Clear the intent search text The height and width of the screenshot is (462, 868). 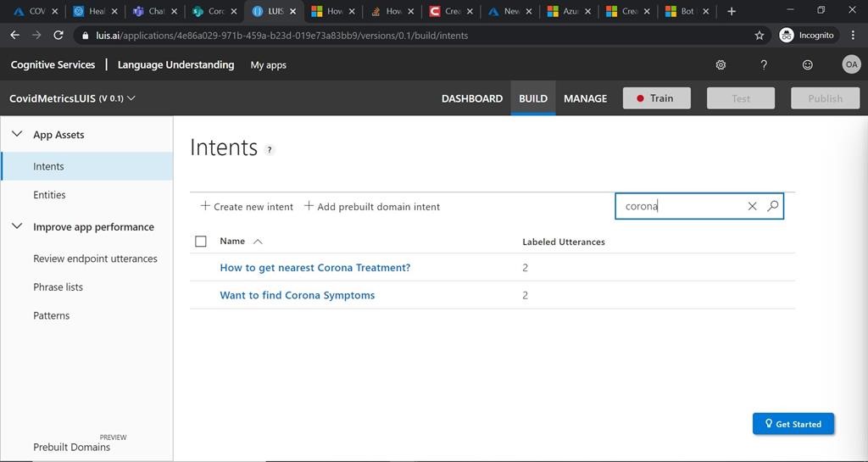752,206
